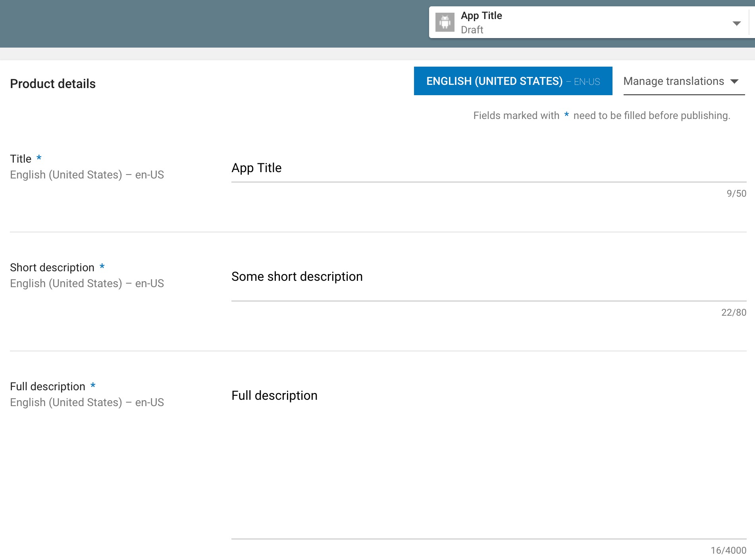Open the Manage translations dropdown

pyautogui.click(x=684, y=81)
